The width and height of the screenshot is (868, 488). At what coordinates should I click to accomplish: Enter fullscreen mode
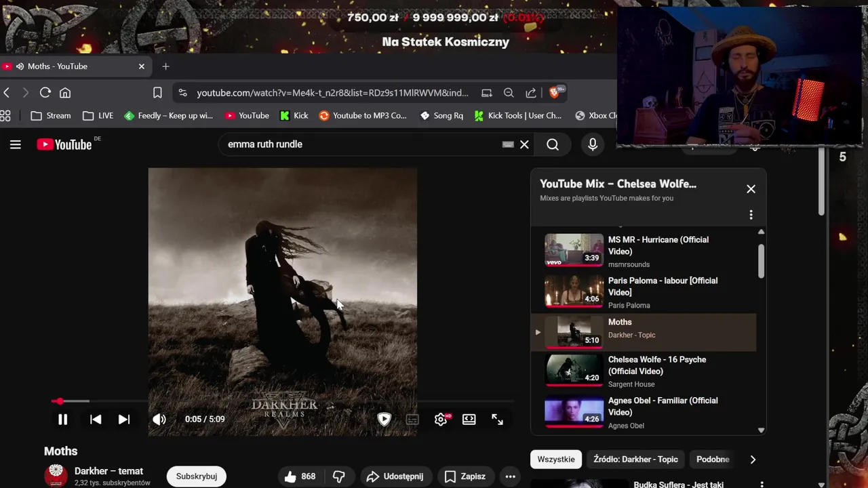pyautogui.click(x=498, y=420)
